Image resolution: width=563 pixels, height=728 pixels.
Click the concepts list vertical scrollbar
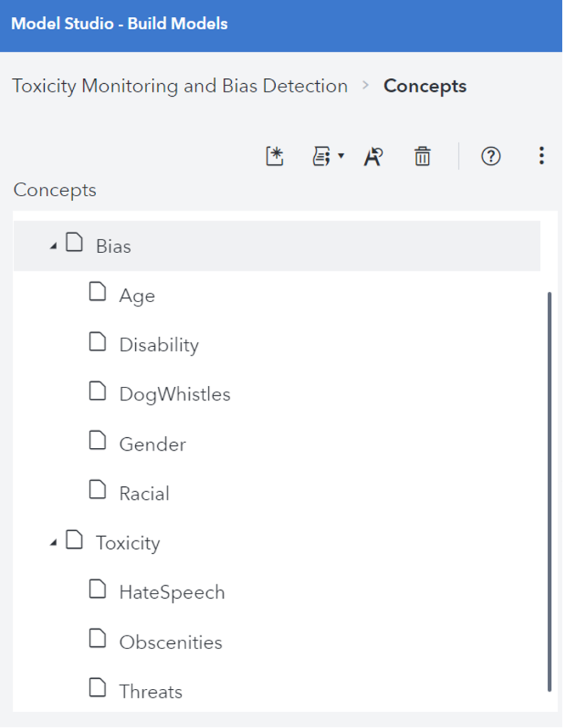click(549, 491)
